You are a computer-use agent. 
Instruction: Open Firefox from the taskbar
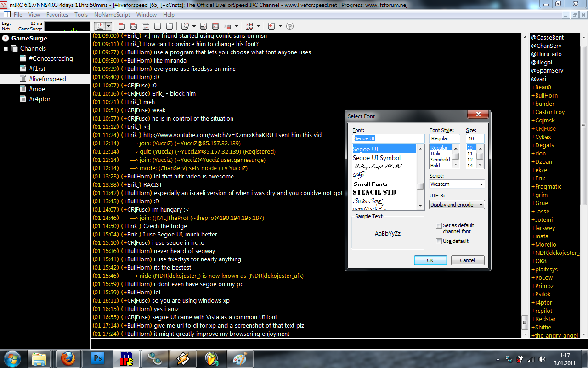[x=68, y=358]
